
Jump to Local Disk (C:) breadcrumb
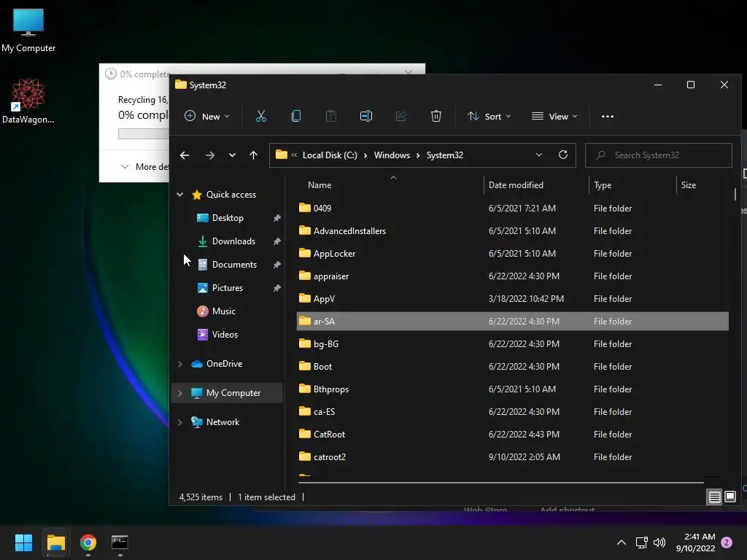[x=330, y=155]
